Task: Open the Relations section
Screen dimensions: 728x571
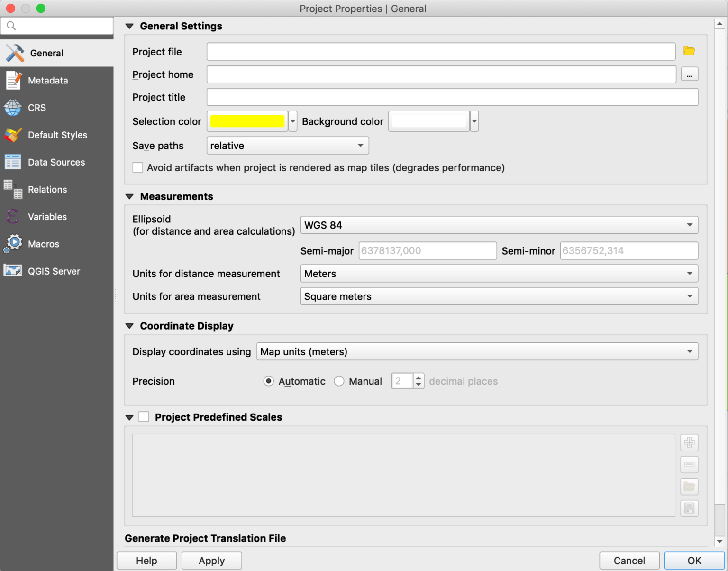Action: (57, 189)
